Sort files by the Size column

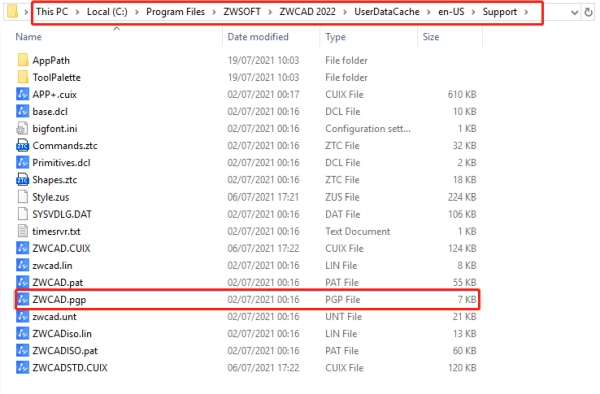click(x=430, y=37)
